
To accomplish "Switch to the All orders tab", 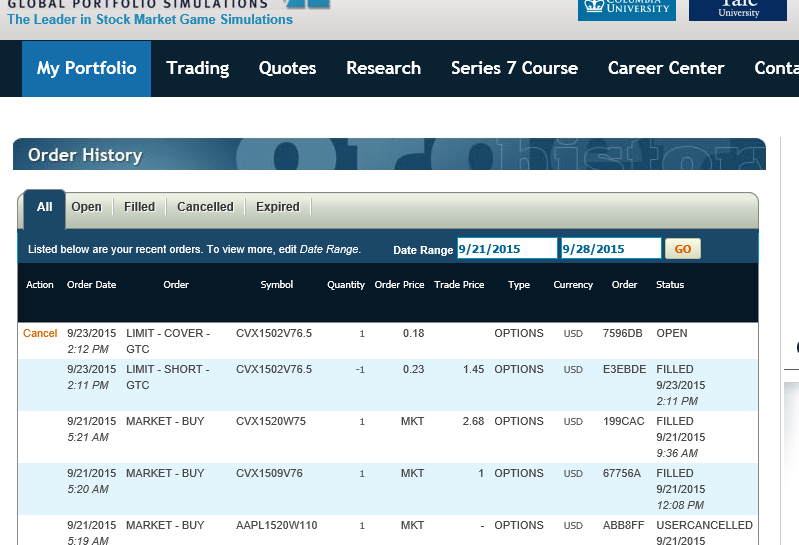I will click(x=44, y=207).
